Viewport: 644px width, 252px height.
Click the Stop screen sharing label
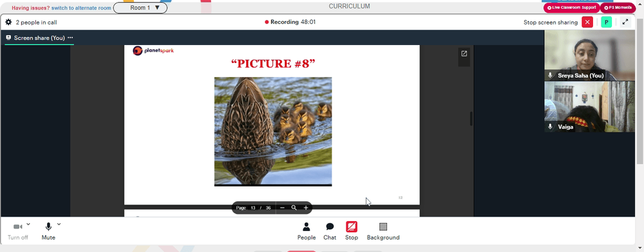coord(551,22)
